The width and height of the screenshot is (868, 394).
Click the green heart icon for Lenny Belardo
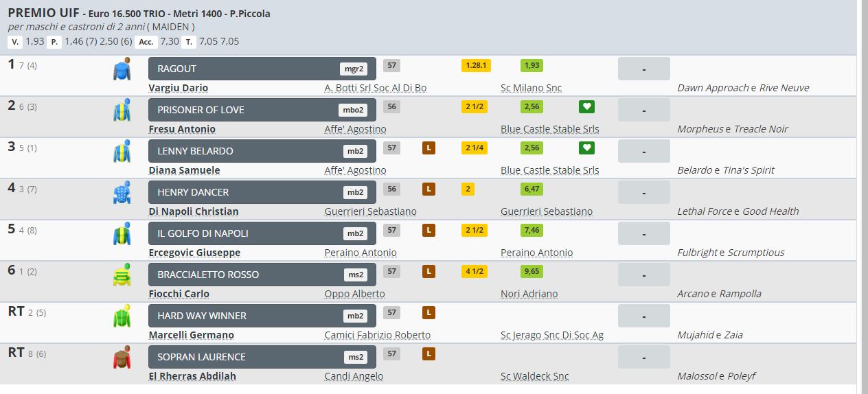(x=586, y=148)
